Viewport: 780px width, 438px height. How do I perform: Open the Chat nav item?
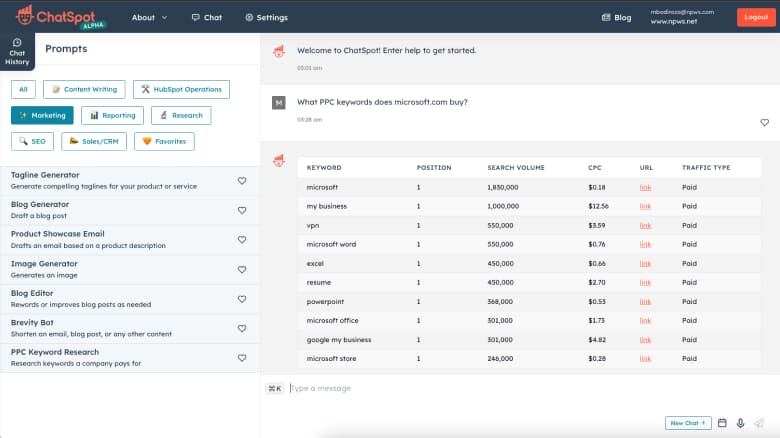[207, 17]
